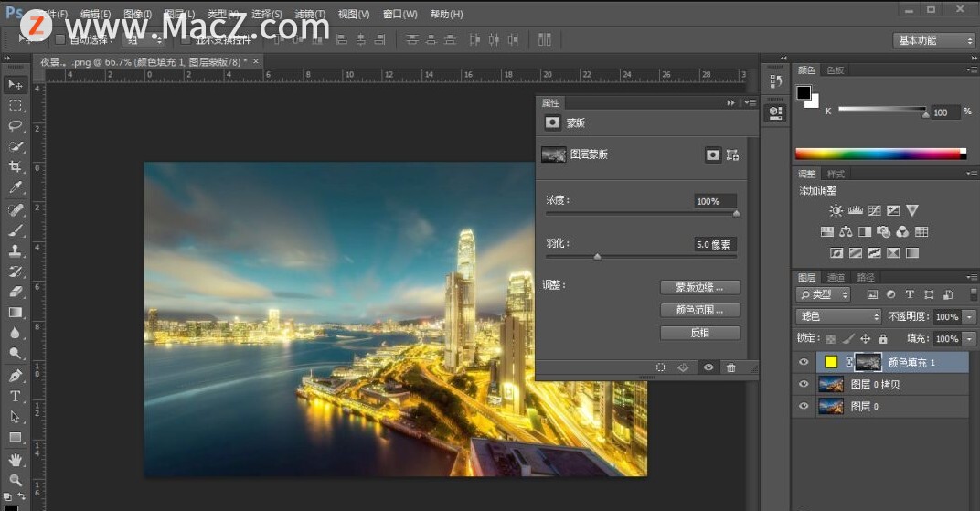Select the Horizontal Type tool
Screen dimensions: 980x511
pos(15,396)
